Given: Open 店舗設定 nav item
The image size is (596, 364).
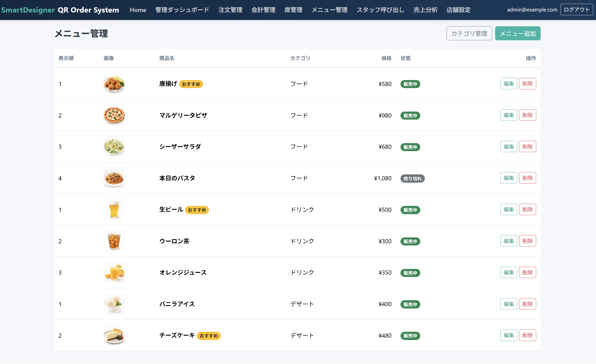Looking at the screenshot, I should 459,10.
